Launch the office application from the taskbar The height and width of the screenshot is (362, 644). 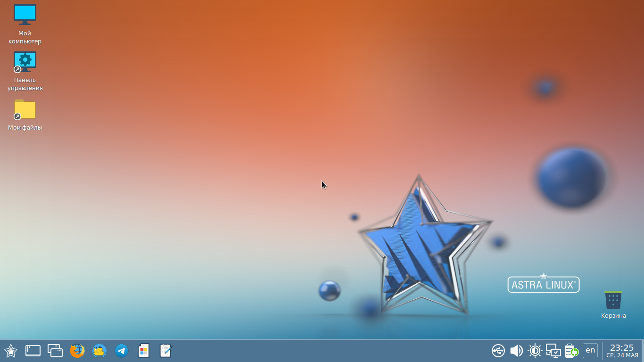[143, 351]
